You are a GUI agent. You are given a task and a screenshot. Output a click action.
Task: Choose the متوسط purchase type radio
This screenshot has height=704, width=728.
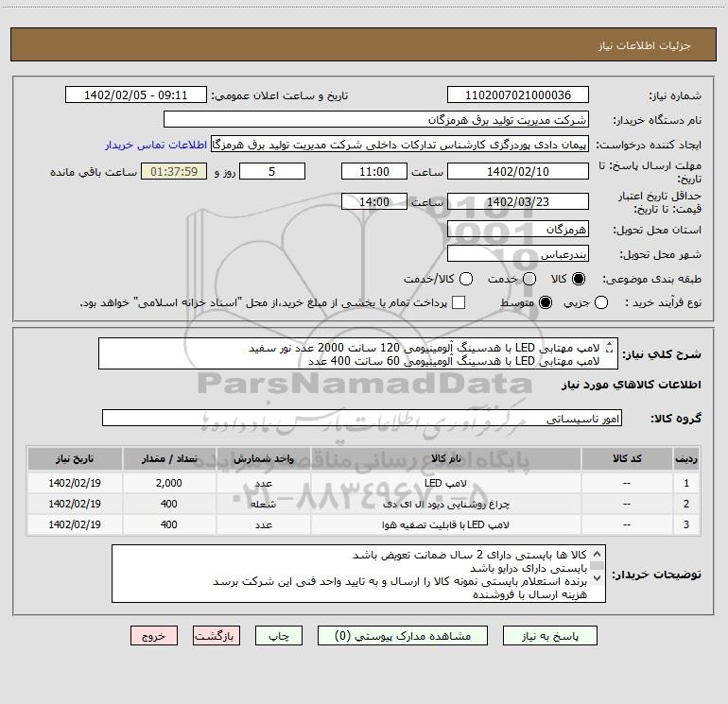coord(546,302)
